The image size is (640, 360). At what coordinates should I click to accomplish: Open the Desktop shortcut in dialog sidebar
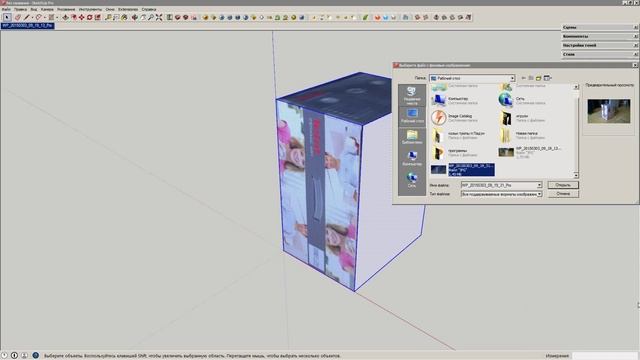pos(412,116)
